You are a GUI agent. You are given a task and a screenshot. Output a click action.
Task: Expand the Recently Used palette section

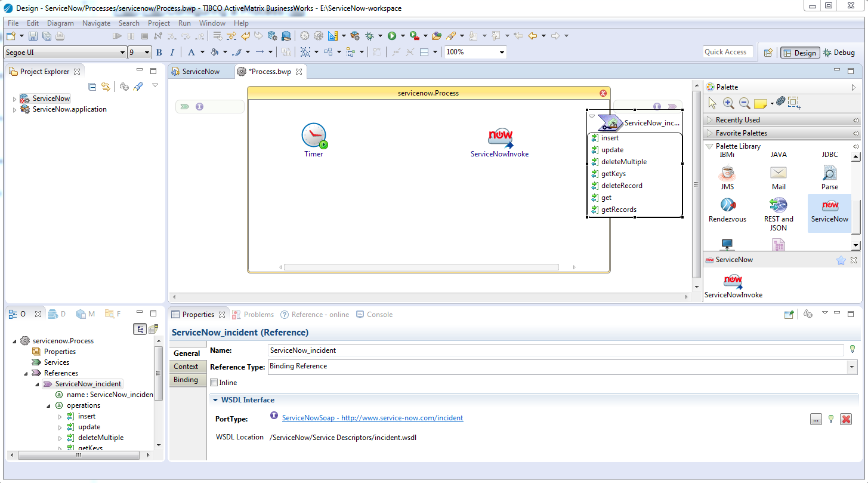pos(710,120)
